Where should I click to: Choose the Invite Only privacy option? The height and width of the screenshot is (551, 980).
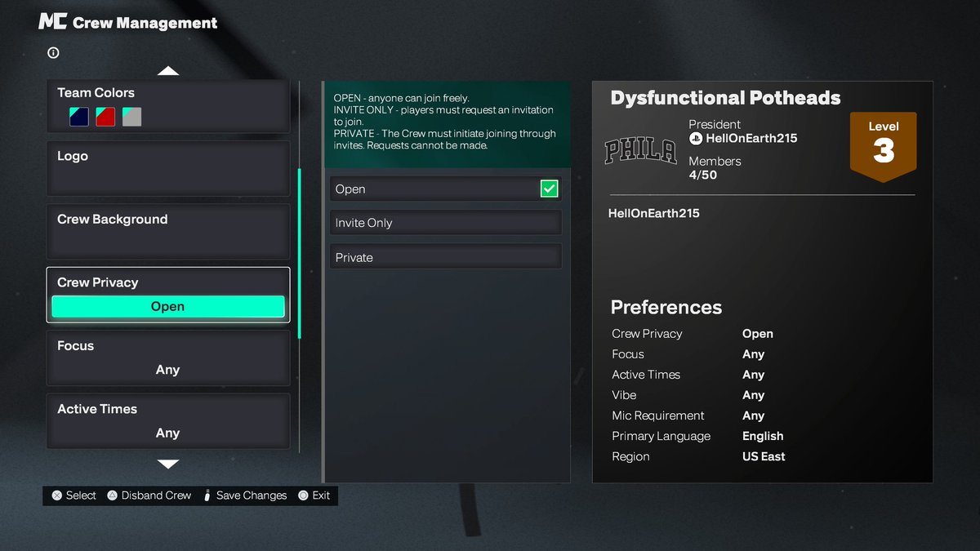coord(446,223)
